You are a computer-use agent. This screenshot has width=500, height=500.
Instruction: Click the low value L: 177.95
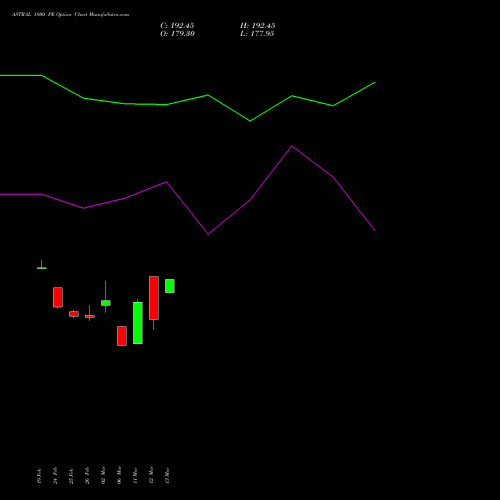click(x=257, y=34)
